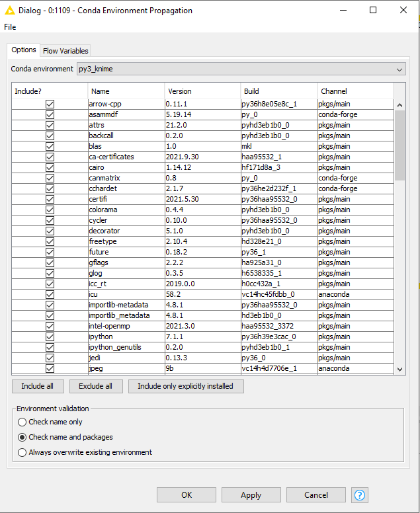Open the Conda environment dropdown
The width and height of the screenshot is (420, 513).
pos(241,69)
